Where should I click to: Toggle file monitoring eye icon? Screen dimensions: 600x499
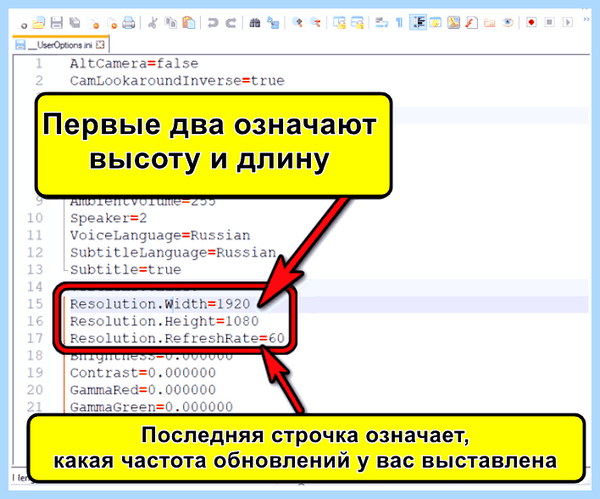click(x=508, y=23)
